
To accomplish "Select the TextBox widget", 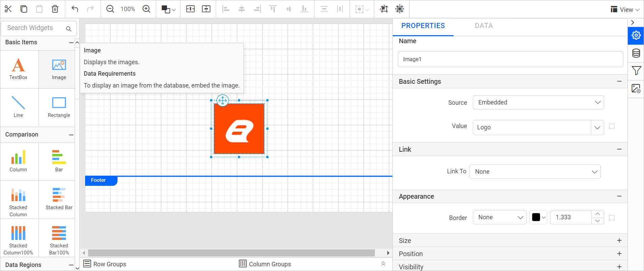I will pyautogui.click(x=19, y=70).
